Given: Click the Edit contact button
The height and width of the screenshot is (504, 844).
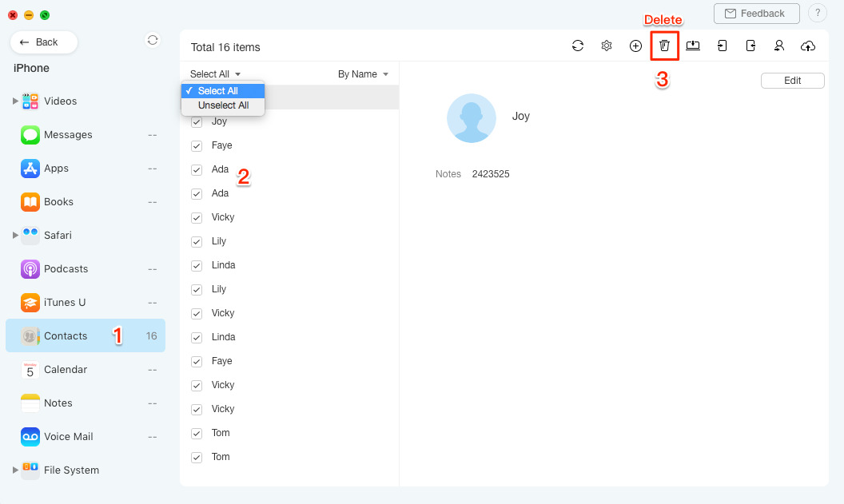Looking at the screenshot, I should coord(792,80).
